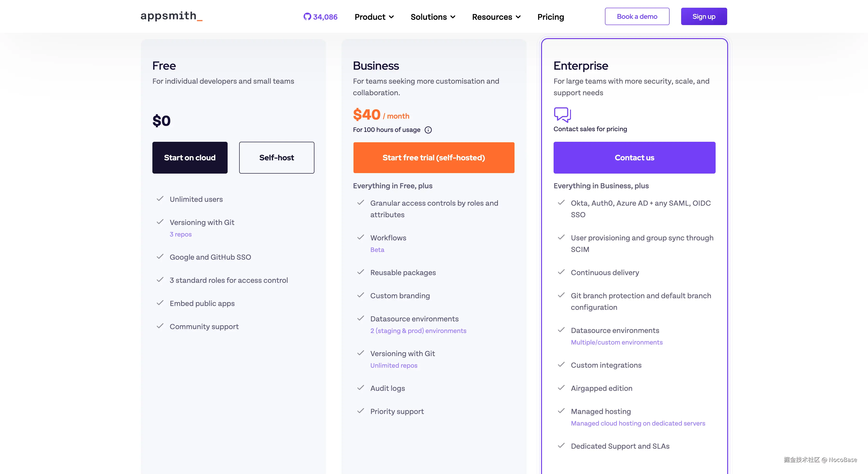This screenshot has height=474, width=868.
Task: Click the GitHub star count icon
Action: point(307,16)
